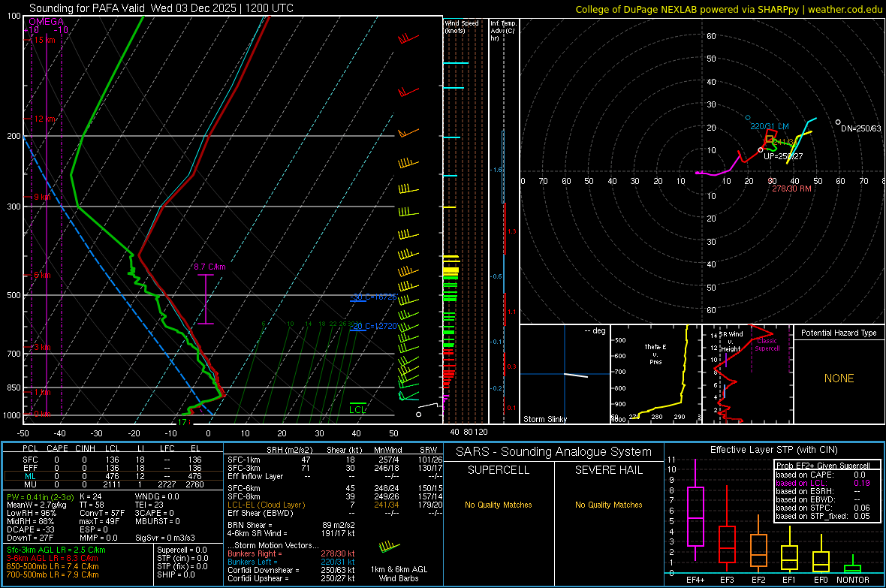Click the "WNDG = 0.0" value
The width and height of the screenshot is (886, 588).
coord(157,496)
